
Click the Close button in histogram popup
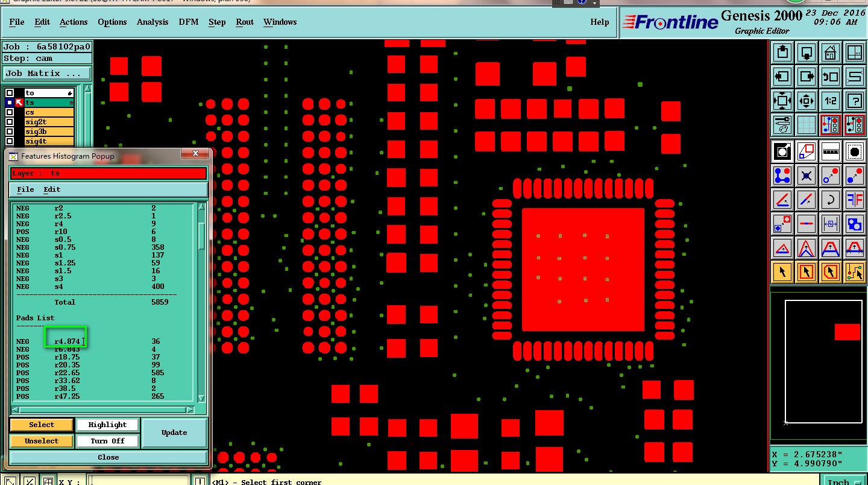pos(108,457)
